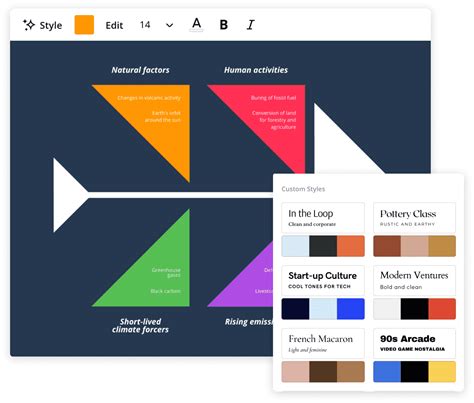Image resolution: width=474 pixels, height=403 pixels.
Task: Pick In the Loop orange swatch
Action: (x=351, y=246)
